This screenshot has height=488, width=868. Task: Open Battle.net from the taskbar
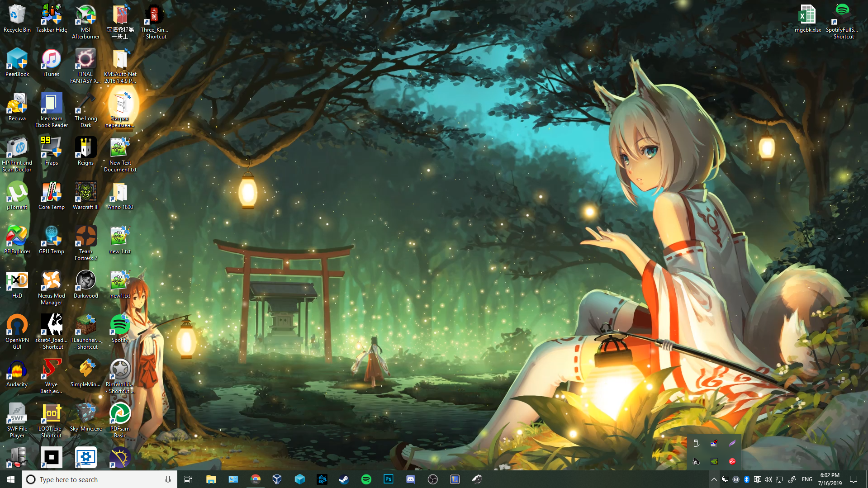[322, 479]
